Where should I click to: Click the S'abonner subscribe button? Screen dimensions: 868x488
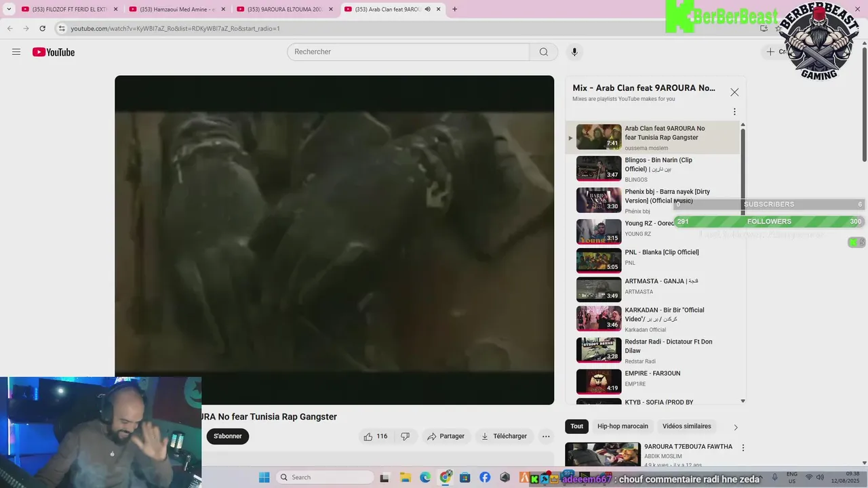[228, 436]
